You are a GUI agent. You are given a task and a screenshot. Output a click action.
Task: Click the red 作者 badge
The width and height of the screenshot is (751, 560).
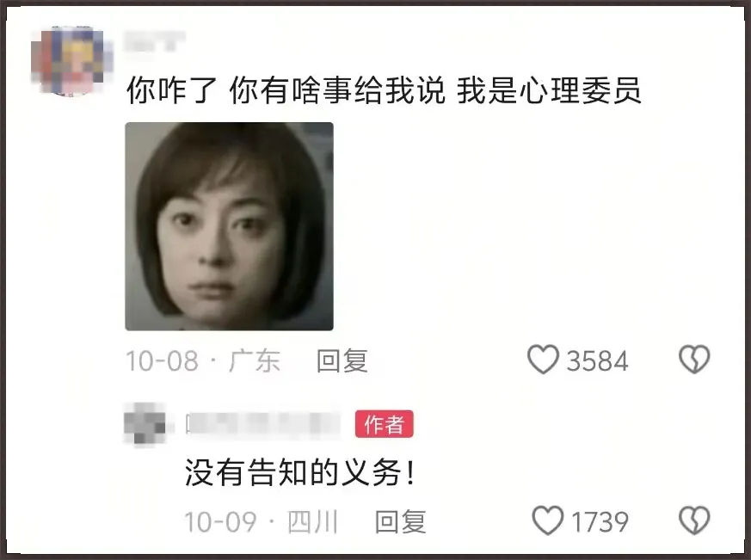pos(385,424)
